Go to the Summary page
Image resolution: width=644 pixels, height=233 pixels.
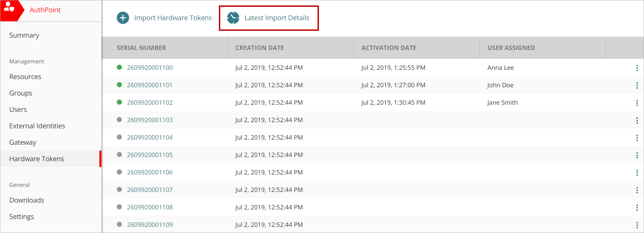(24, 35)
